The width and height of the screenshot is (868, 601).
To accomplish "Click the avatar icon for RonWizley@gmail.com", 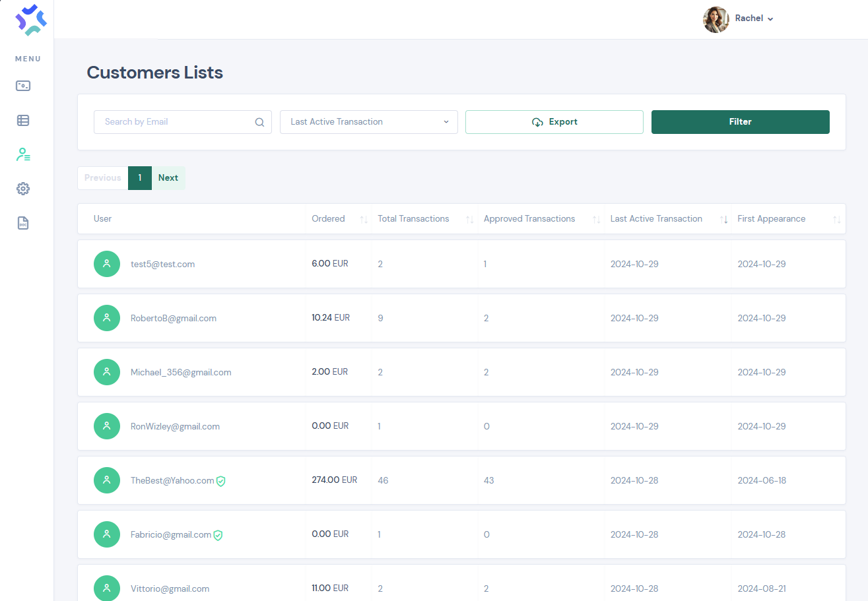I will tap(107, 426).
